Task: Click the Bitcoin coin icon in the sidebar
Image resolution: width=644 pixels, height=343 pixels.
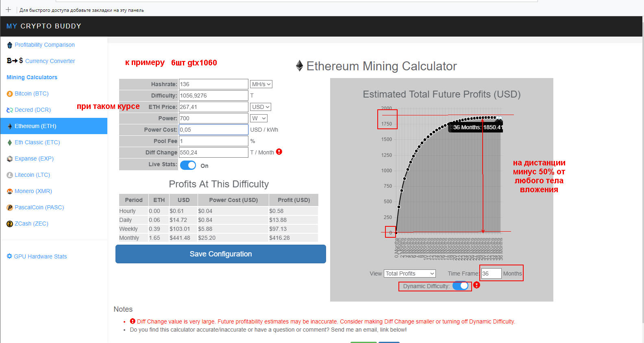Action: click(10, 94)
